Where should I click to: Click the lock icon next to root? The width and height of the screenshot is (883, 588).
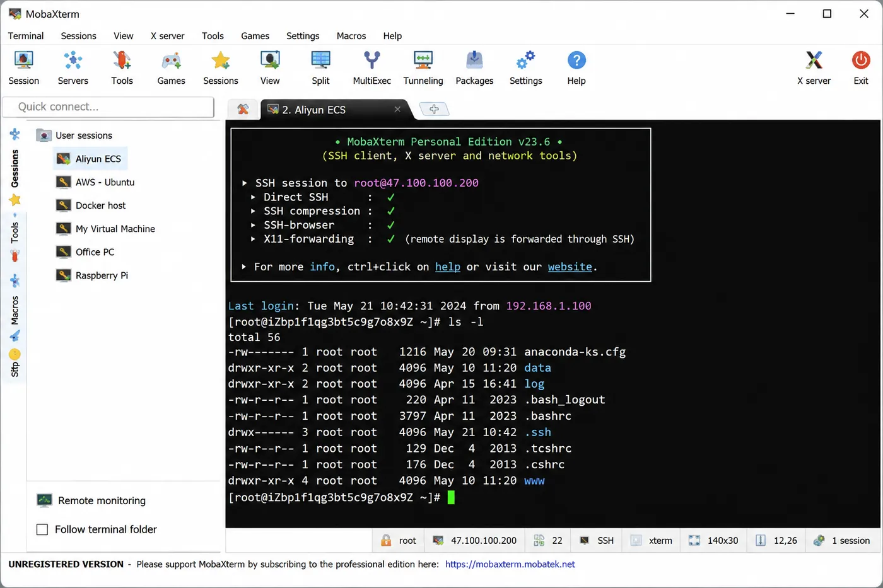click(386, 541)
